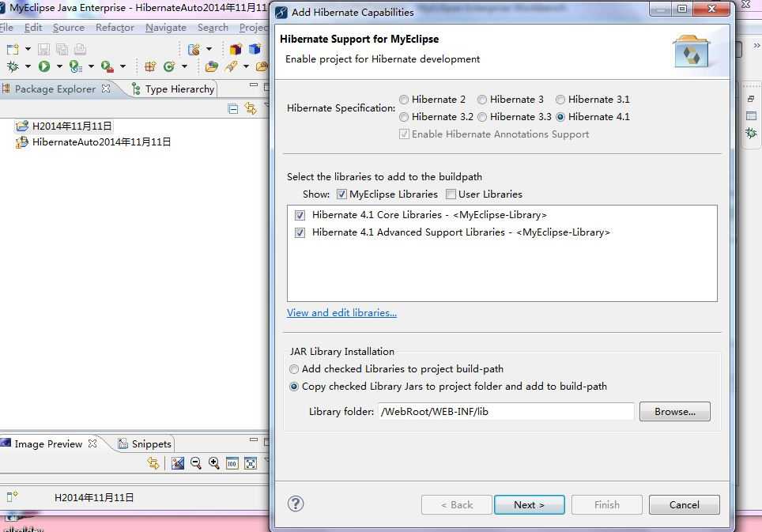The width and height of the screenshot is (762, 532).
Task: Click the green Run button icon
Action: coord(44,66)
